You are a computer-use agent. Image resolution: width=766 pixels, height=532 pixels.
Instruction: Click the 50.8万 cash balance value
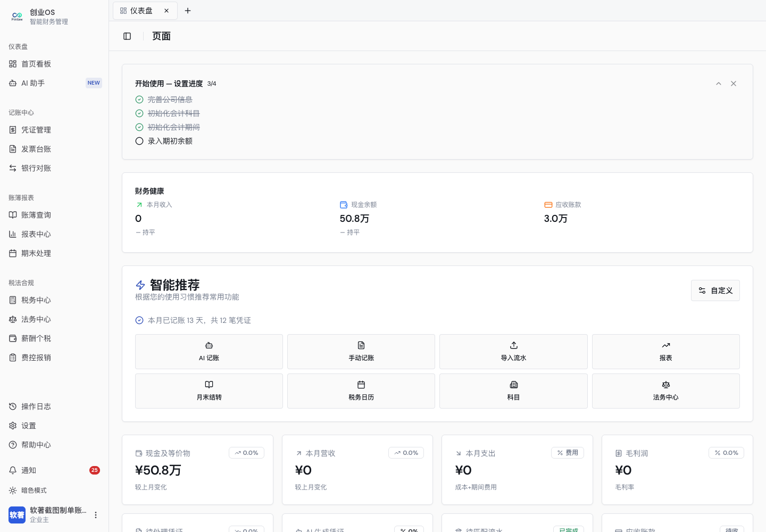click(x=354, y=219)
